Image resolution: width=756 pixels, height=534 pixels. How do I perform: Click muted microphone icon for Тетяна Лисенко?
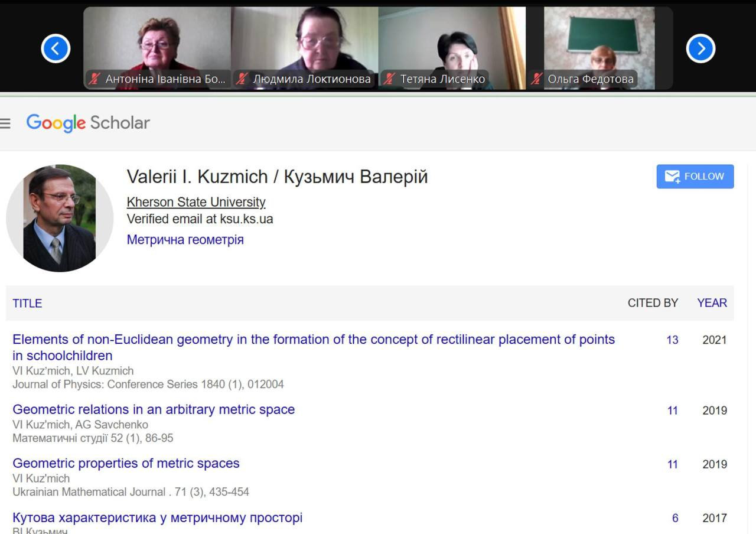coord(389,79)
